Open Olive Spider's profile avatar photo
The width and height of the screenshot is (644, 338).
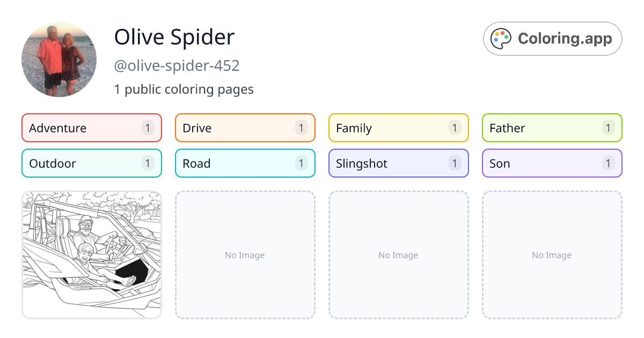[x=59, y=59]
